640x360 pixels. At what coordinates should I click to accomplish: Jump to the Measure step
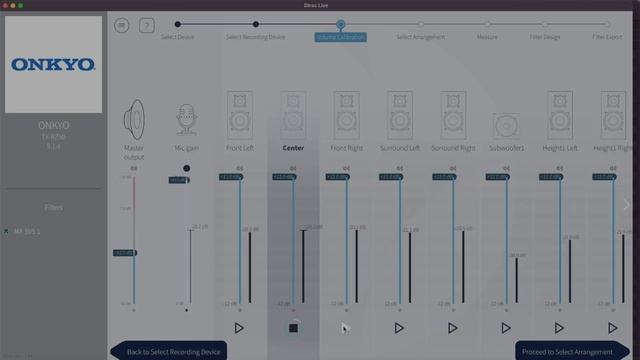point(487,37)
